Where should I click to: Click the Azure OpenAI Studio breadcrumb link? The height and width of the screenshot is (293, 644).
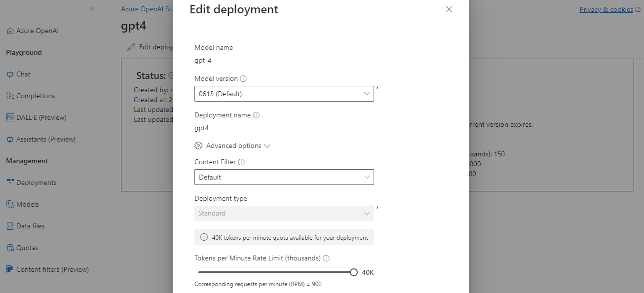click(146, 8)
